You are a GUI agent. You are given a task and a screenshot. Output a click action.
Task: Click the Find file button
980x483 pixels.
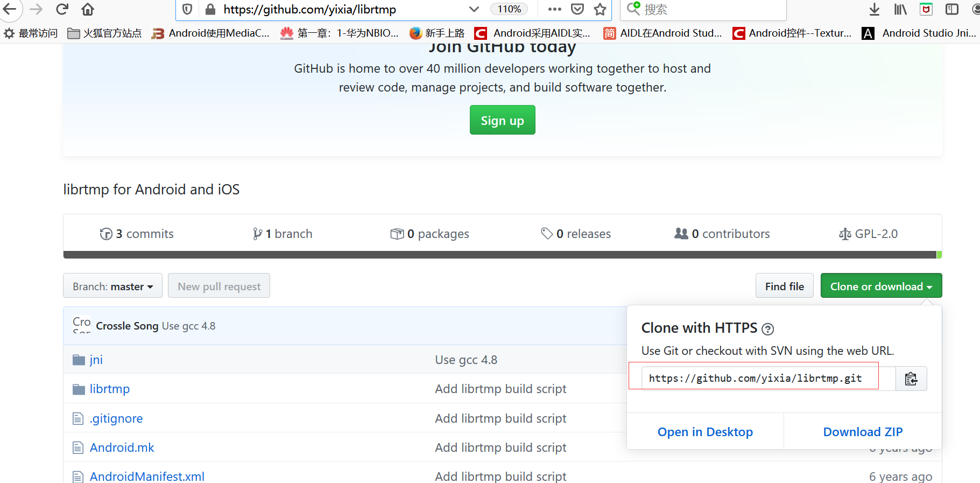[x=784, y=286]
